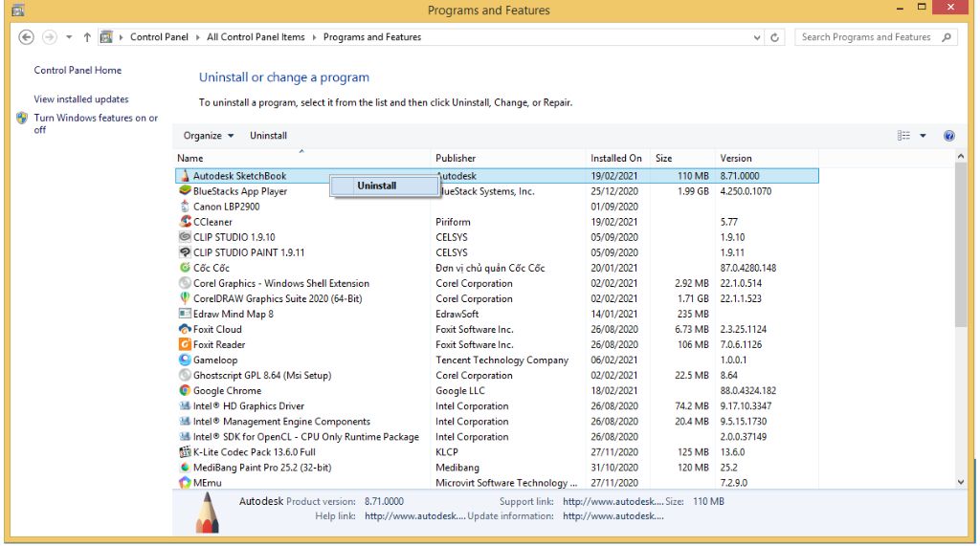
Task: Refresh the Programs and Features list
Action: (774, 37)
